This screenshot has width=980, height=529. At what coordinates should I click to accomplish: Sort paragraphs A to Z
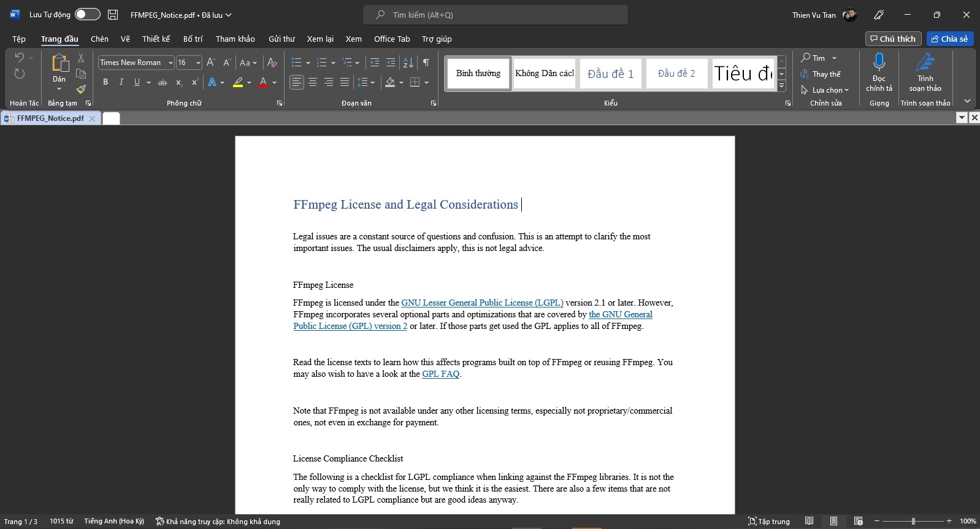pos(408,63)
